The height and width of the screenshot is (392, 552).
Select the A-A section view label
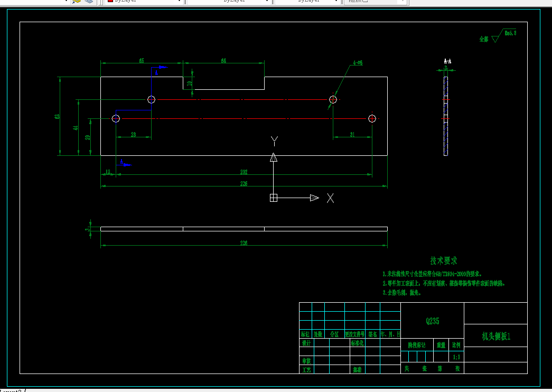pos(447,61)
